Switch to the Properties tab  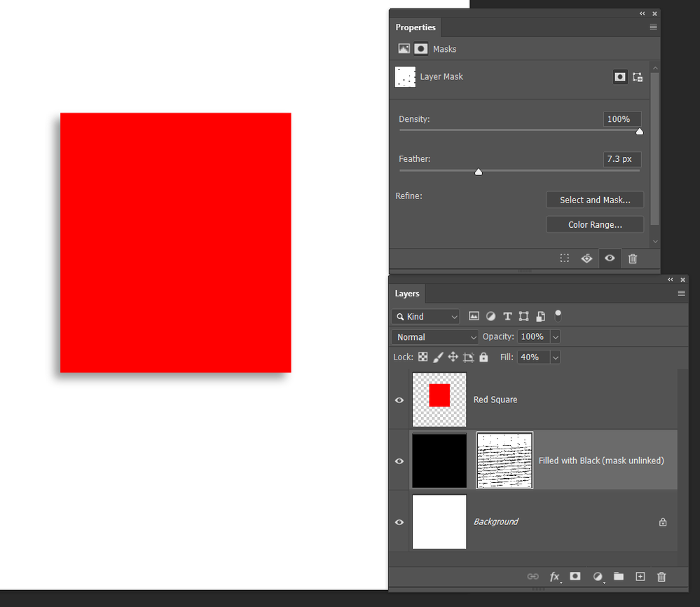click(x=416, y=27)
